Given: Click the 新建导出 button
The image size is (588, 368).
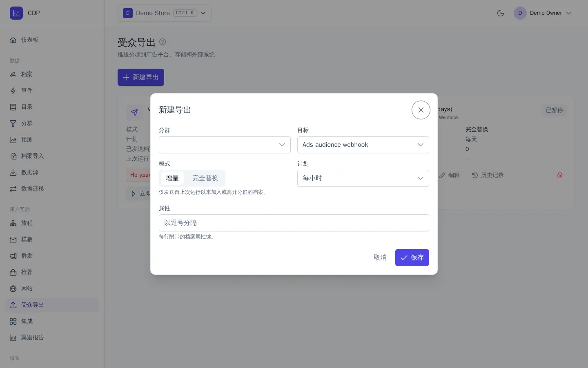Looking at the screenshot, I should point(141,77).
